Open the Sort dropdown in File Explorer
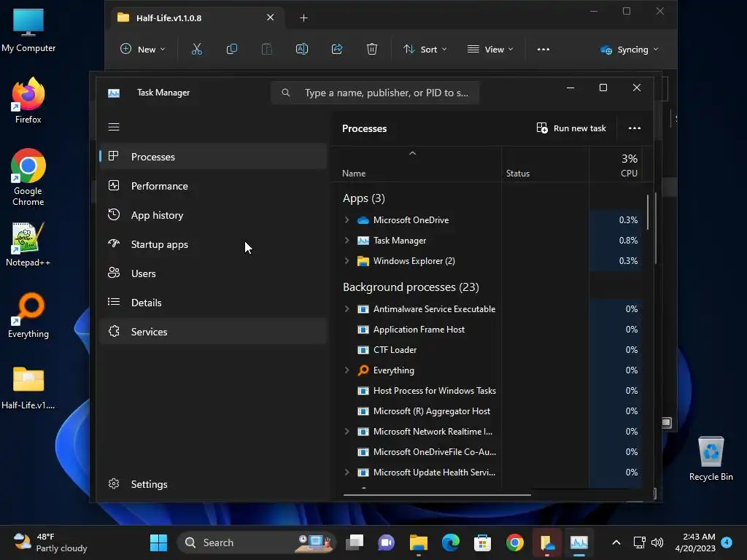This screenshot has height=560, width=747. coord(425,50)
